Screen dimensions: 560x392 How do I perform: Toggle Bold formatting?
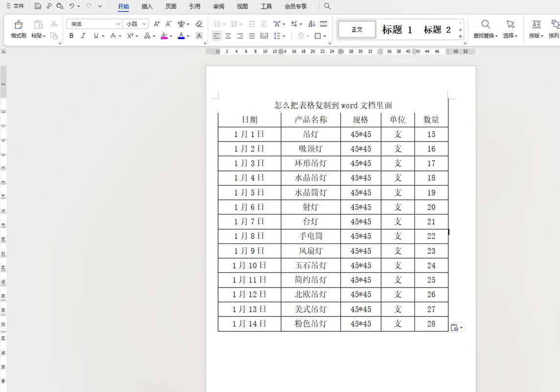tap(72, 36)
